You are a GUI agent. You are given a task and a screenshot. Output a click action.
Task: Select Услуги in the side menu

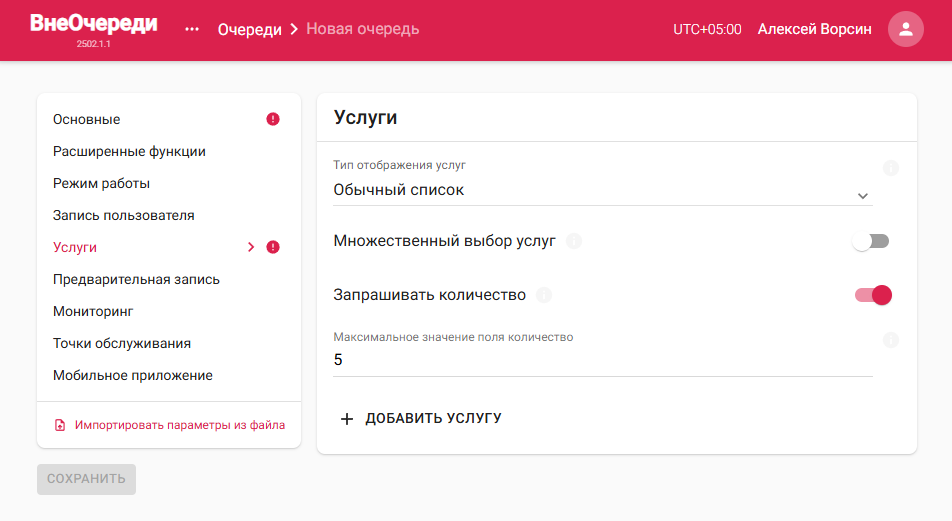(75, 247)
